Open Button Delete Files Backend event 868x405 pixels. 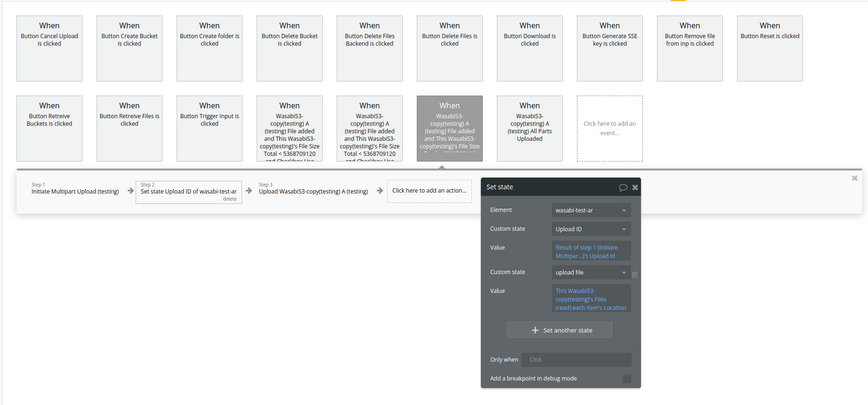[x=370, y=49]
